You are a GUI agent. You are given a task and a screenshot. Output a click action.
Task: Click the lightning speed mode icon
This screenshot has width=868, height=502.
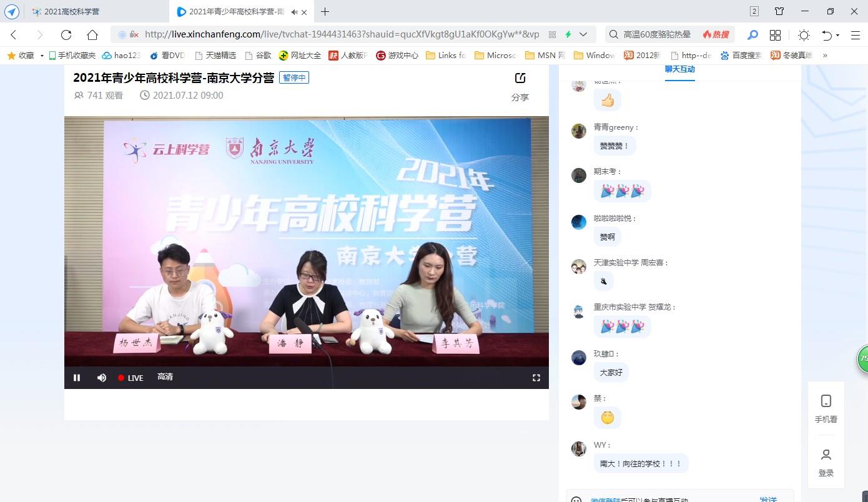568,35
